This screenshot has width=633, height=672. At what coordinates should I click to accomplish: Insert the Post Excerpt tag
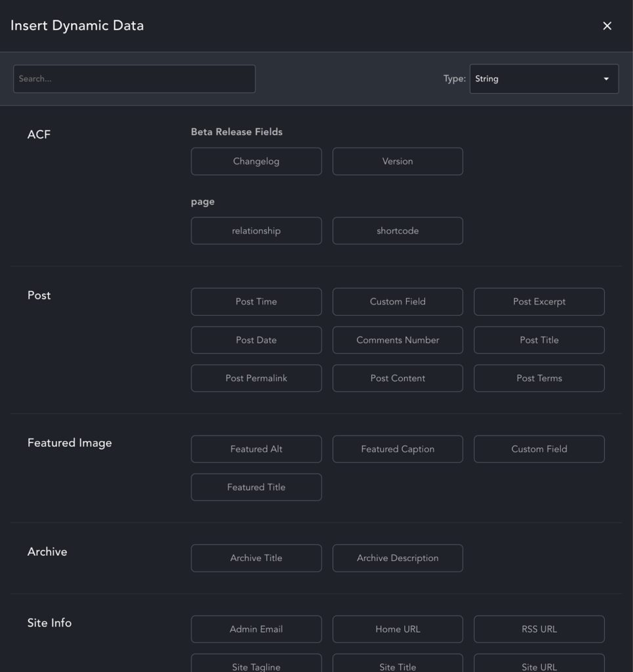click(x=539, y=301)
